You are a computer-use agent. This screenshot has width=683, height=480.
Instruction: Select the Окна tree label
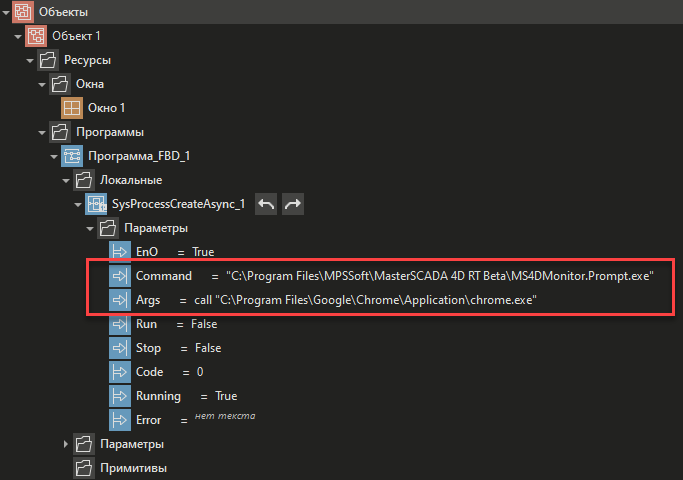tap(90, 84)
